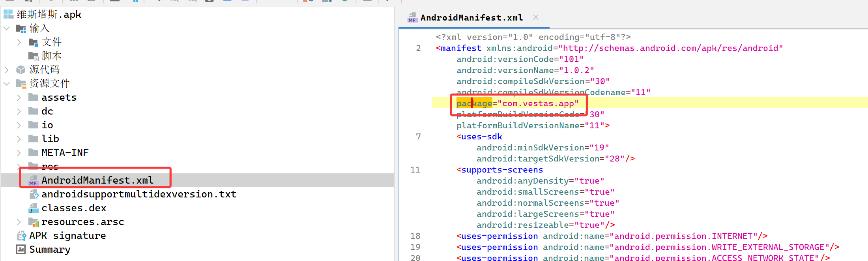Click the 脚本 scripts folder icon
The width and height of the screenshot is (868, 261).
[x=34, y=56]
